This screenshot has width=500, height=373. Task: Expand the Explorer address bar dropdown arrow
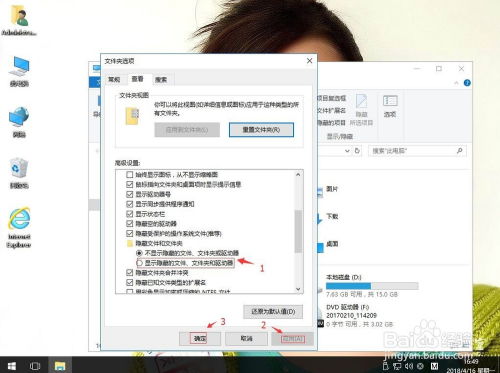point(347,151)
